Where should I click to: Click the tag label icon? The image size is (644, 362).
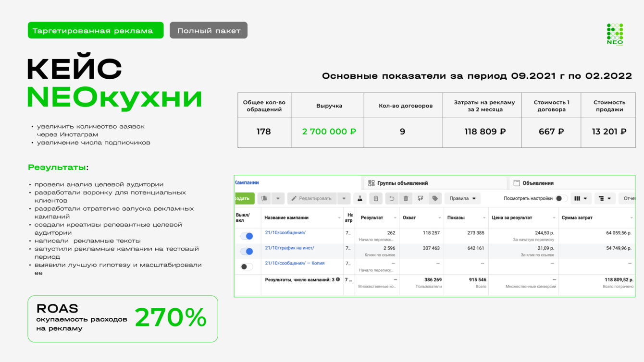(x=435, y=198)
